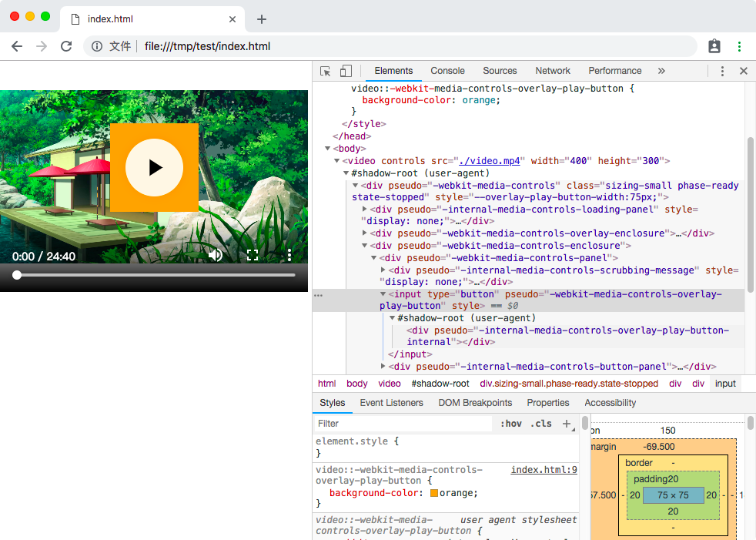The height and width of the screenshot is (540, 756).
Task: Open the Chrome menu three dots
Action: tap(739, 46)
